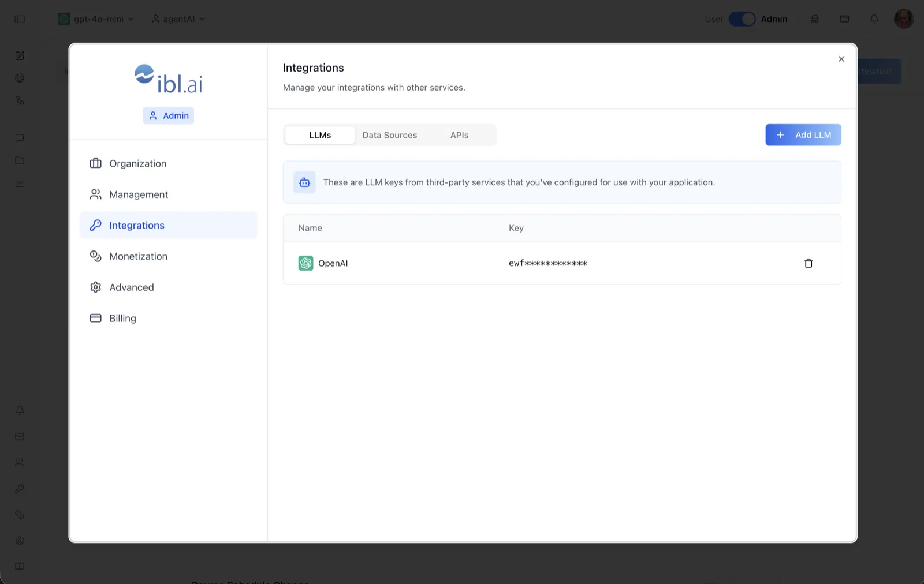Screen dimensions: 924x584
Task: Delete the OpenAI key with trash icon
Action: [808, 263]
